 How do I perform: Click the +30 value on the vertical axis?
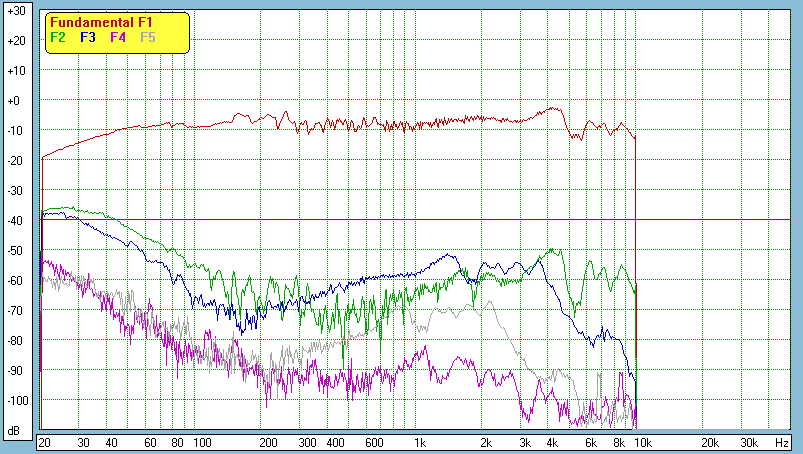point(15,11)
